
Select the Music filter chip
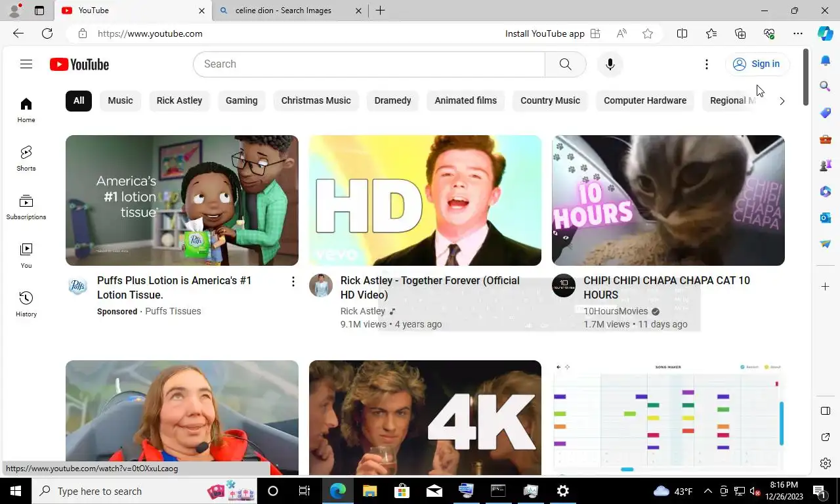tap(120, 100)
